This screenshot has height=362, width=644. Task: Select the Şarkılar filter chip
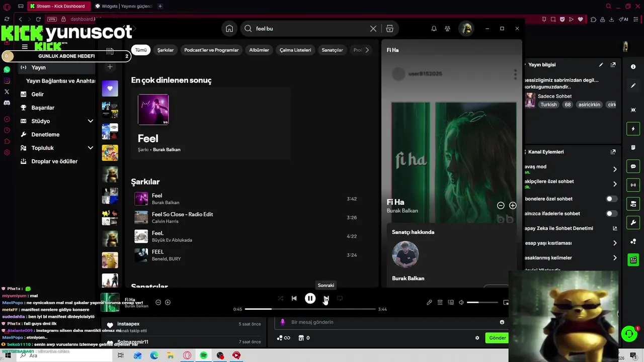[166, 50]
